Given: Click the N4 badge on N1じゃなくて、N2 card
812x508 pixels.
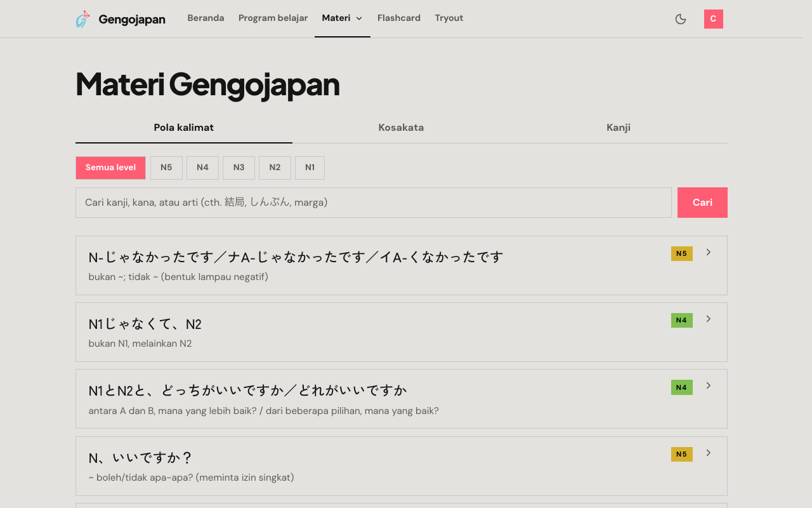Looking at the screenshot, I should pos(682,320).
